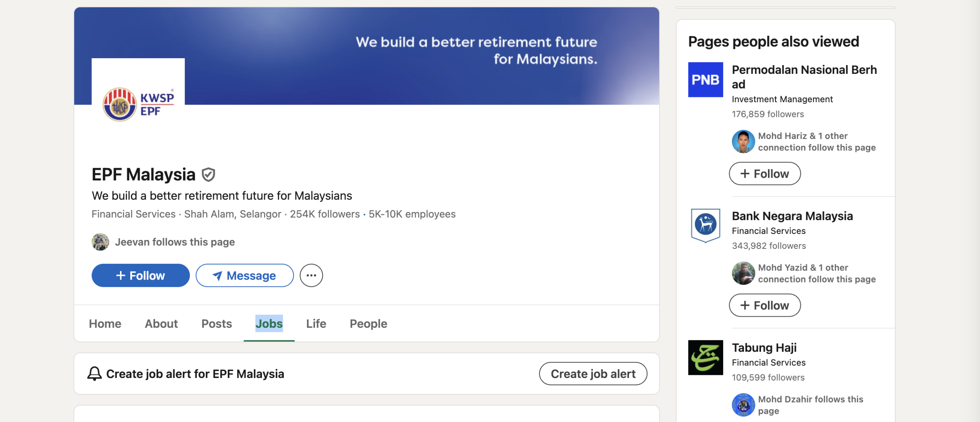Click Jeevan's profile avatar
The width and height of the screenshot is (980, 422).
[100, 242]
